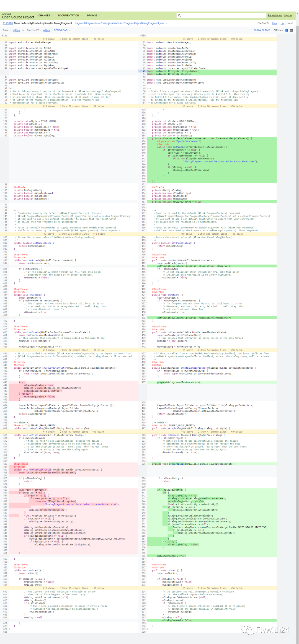Screen dimensions: 299x644
Task: Show 14 common lines in right pane
Action: pos(212,350)
